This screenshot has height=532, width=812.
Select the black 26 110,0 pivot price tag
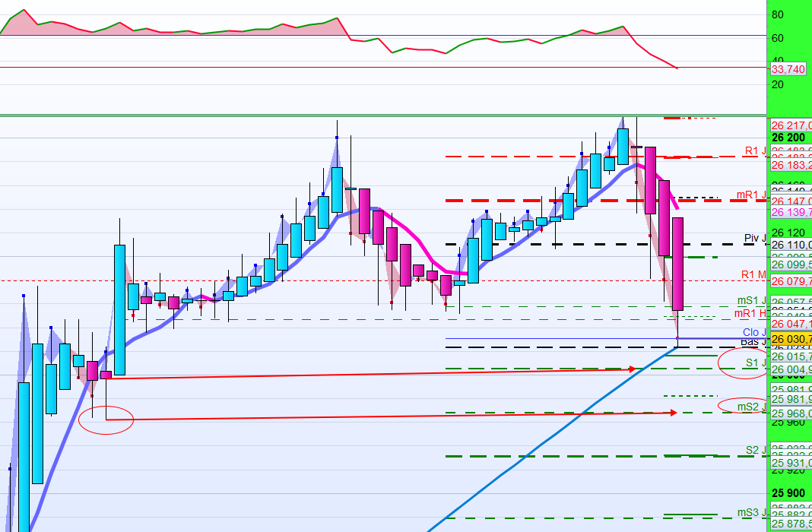791,245
